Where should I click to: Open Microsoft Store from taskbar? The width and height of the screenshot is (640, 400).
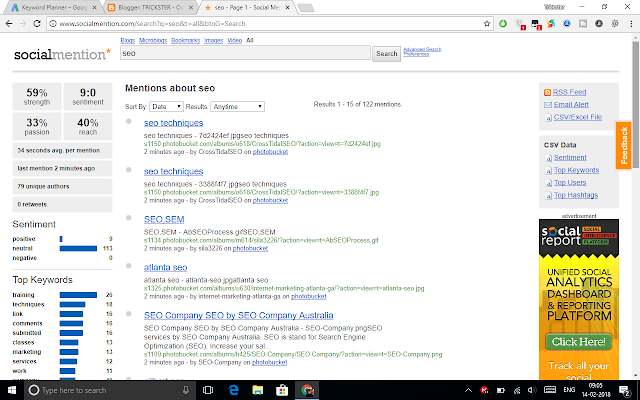pyautogui.click(x=282, y=390)
